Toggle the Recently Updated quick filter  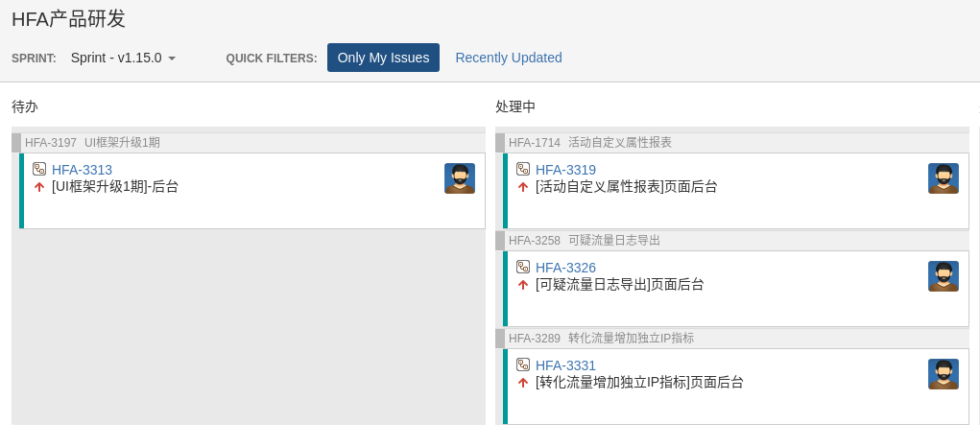[509, 58]
